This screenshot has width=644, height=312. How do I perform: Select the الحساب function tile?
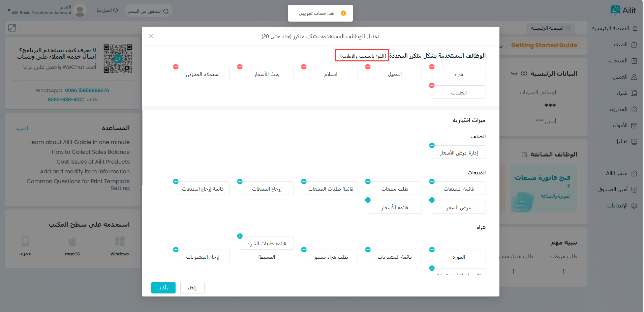459,92
